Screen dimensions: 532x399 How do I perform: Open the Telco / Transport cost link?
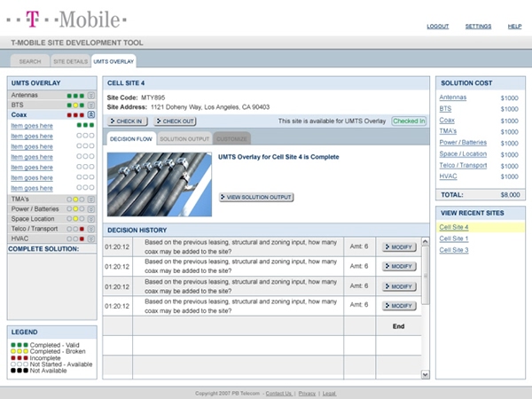(463, 165)
